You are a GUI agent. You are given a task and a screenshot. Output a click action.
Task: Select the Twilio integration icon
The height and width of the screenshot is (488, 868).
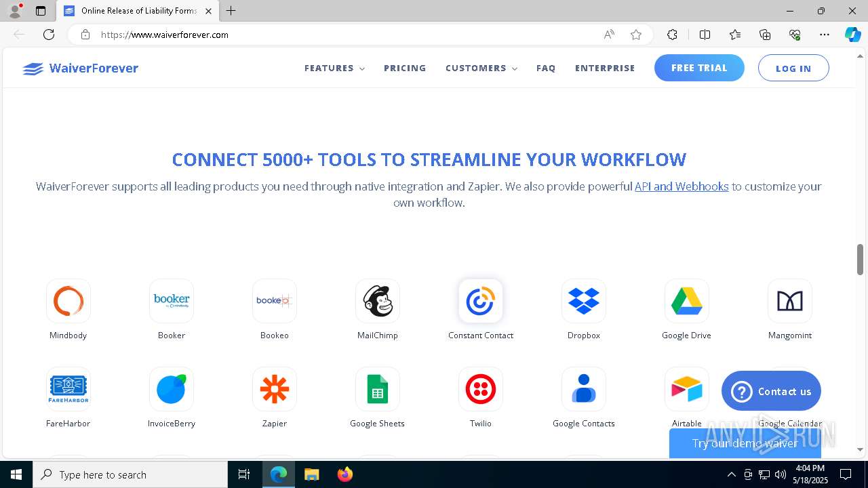(x=481, y=389)
